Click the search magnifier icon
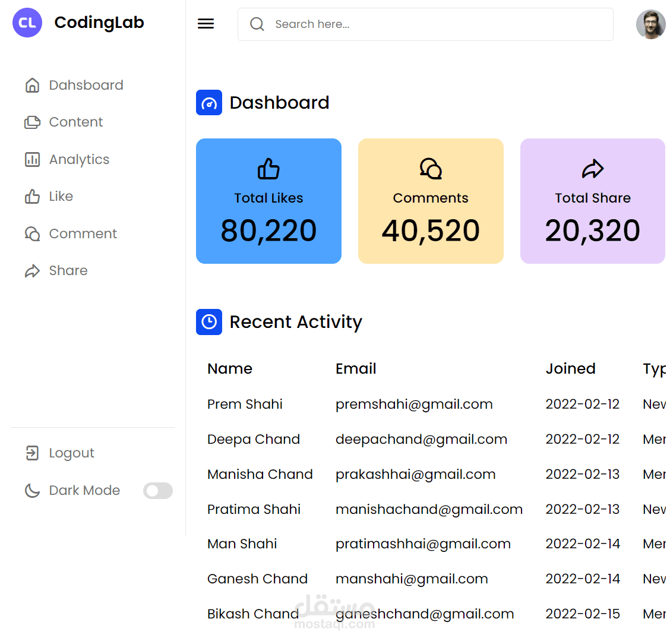Viewport: 670px width, 644px height. pos(257,24)
